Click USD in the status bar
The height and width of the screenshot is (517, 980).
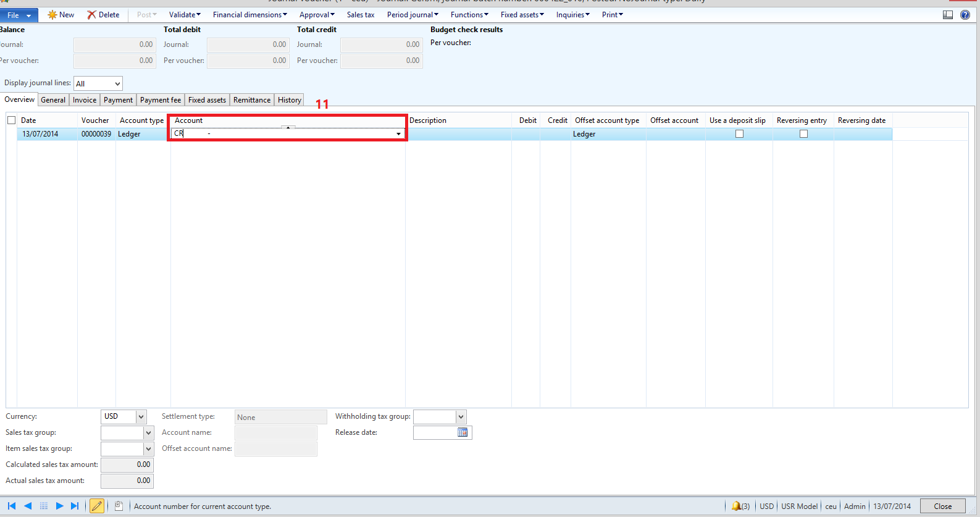click(766, 506)
